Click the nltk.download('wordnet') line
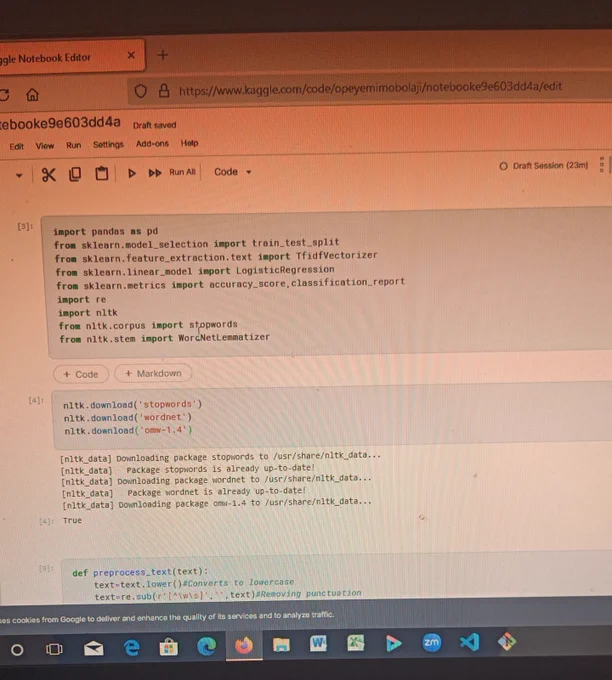The height and width of the screenshot is (680, 612). pyautogui.click(x=128, y=418)
